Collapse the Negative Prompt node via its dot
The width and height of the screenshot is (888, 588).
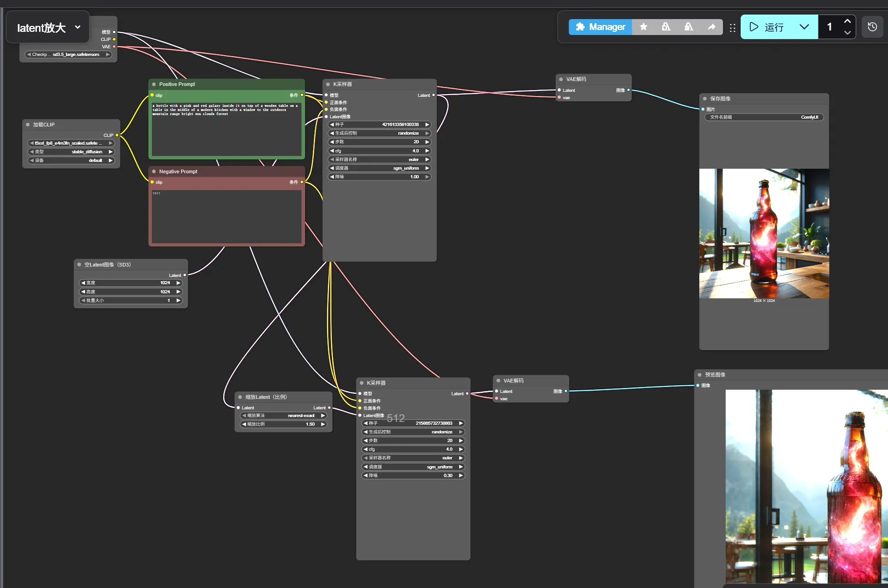pos(154,171)
